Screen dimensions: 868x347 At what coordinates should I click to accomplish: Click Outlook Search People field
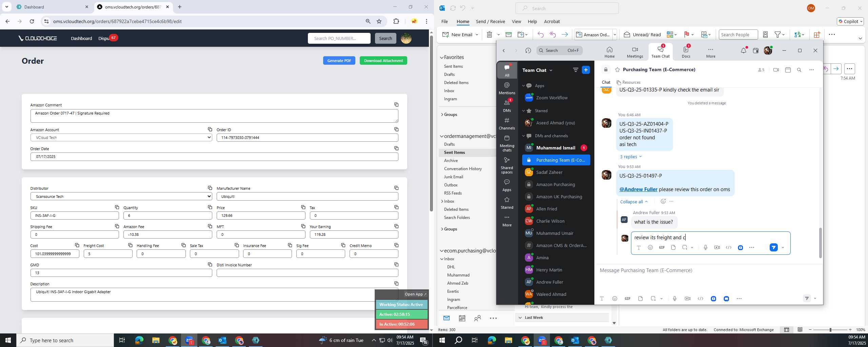738,35
